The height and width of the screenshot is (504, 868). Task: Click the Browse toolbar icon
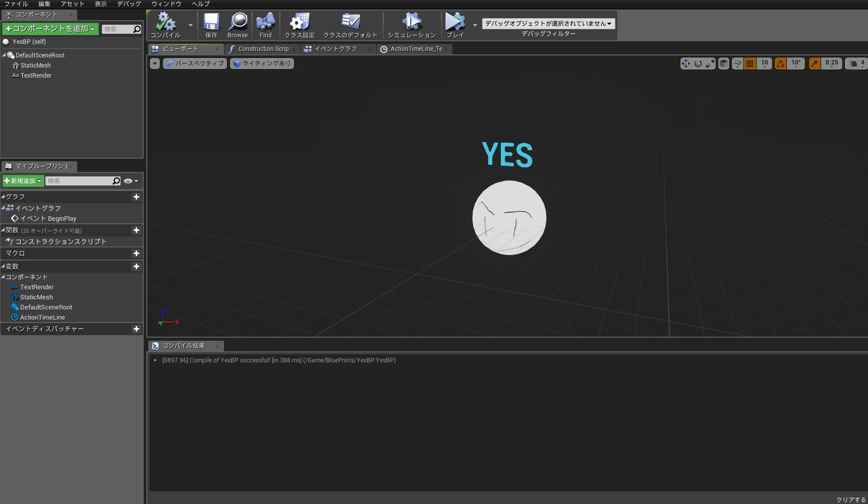point(238,25)
